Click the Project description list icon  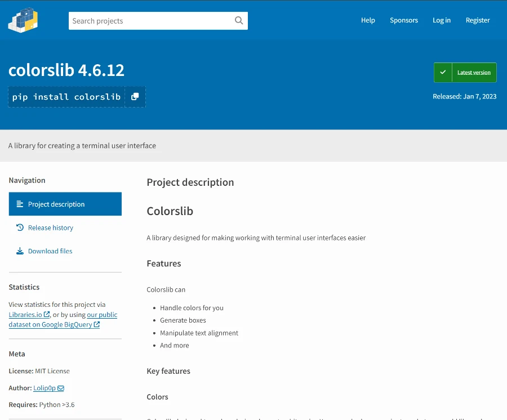(x=20, y=204)
